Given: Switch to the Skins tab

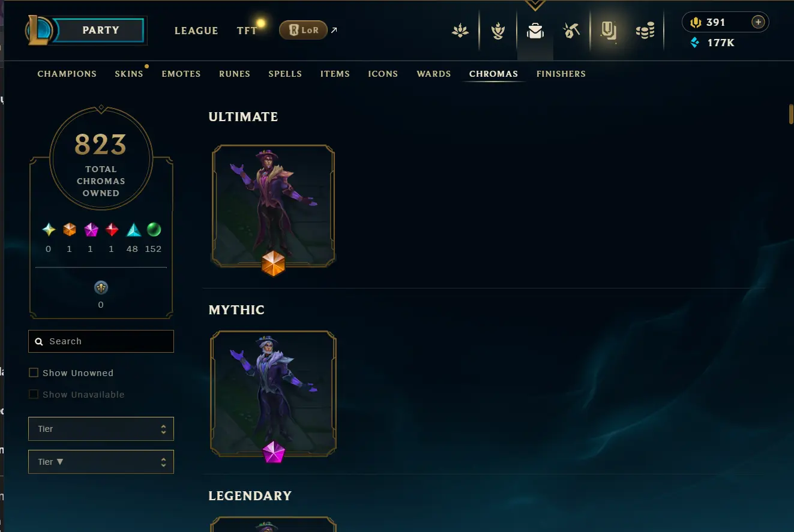Looking at the screenshot, I should click(129, 74).
